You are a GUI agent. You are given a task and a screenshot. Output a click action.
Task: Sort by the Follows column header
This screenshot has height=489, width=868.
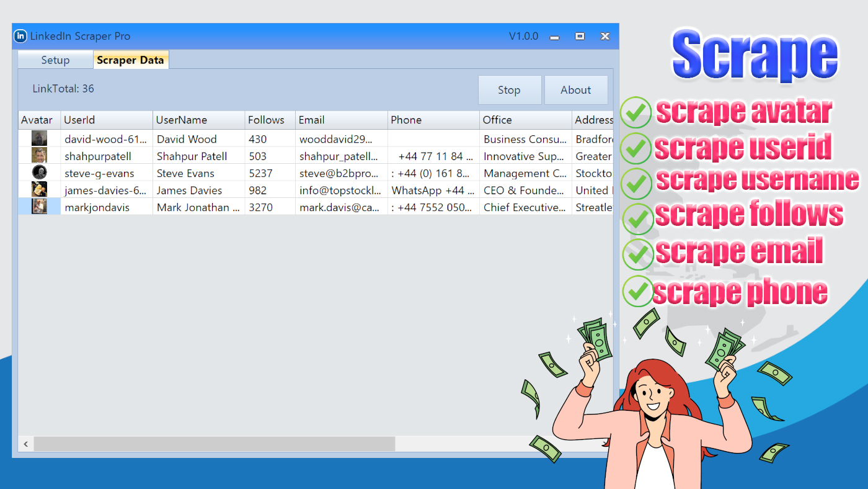tap(270, 120)
